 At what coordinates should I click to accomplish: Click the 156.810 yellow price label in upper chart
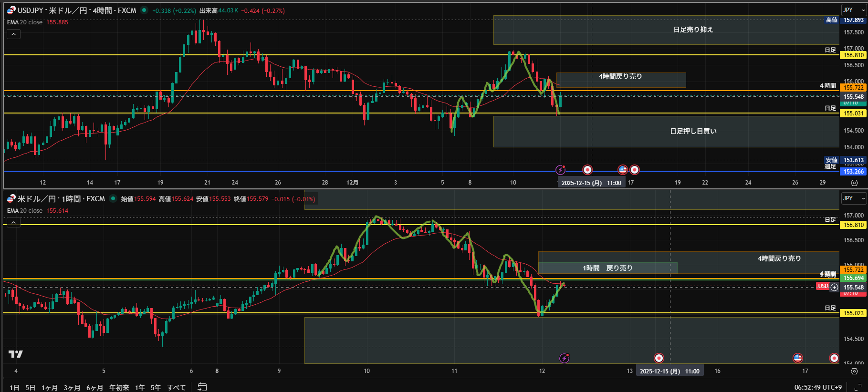point(853,55)
